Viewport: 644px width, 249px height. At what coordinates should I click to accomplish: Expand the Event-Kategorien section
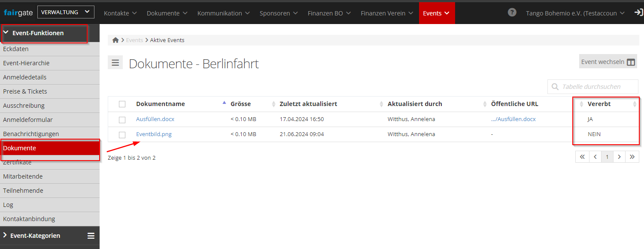[x=5, y=235]
